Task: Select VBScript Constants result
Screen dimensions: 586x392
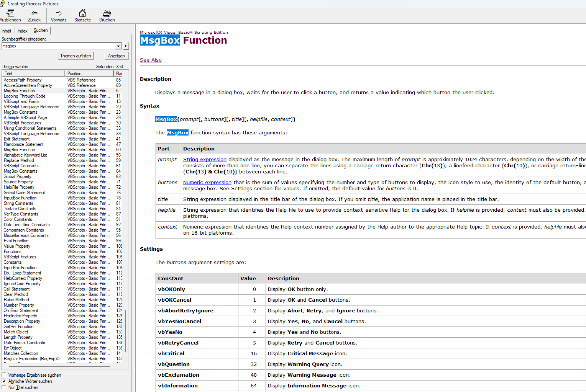Action: [21, 166]
